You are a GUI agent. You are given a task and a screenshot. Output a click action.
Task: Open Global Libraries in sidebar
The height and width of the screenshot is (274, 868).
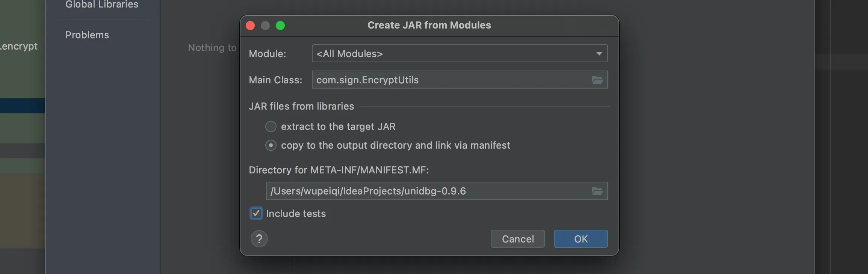(102, 4)
